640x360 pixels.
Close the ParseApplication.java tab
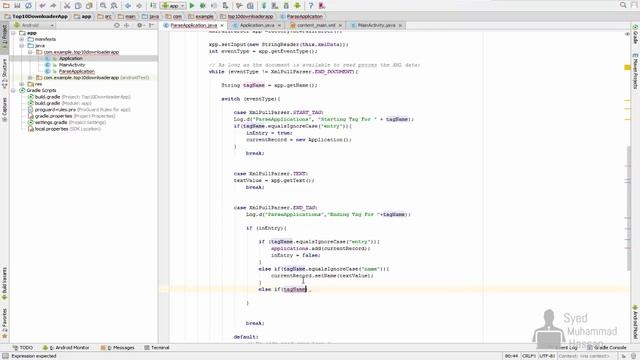tap(222, 25)
